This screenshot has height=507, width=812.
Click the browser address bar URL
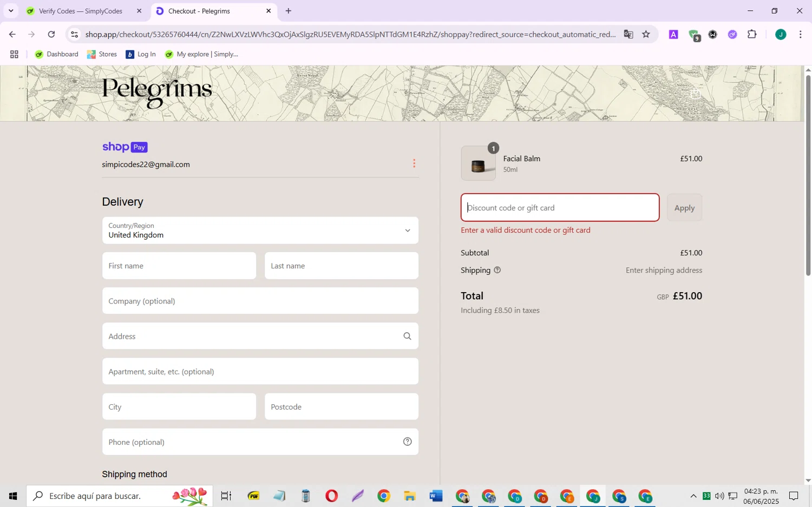(x=350, y=35)
